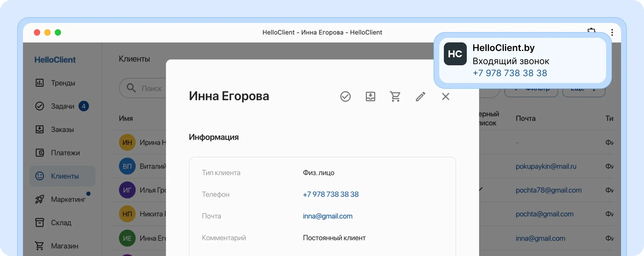Click the Заказы inbox icon in sidebar
The height and width of the screenshot is (256, 644).
pyautogui.click(x=40, y=129)
